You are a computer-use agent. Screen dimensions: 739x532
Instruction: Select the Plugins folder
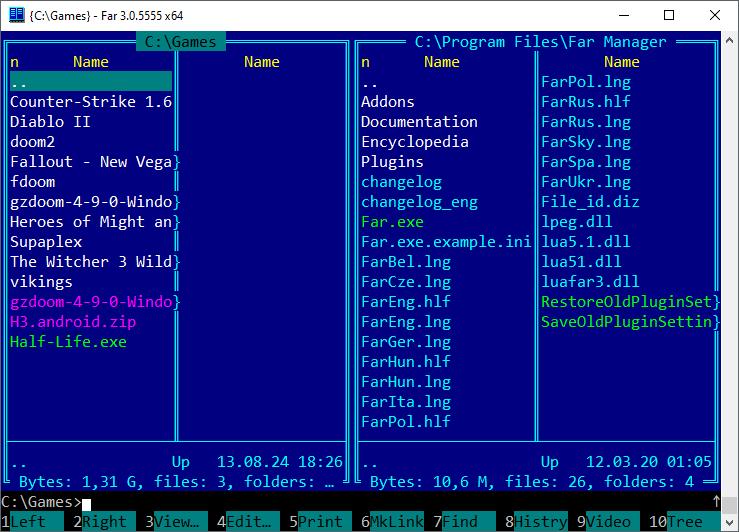pyautogui.click(x=392, y=162)
